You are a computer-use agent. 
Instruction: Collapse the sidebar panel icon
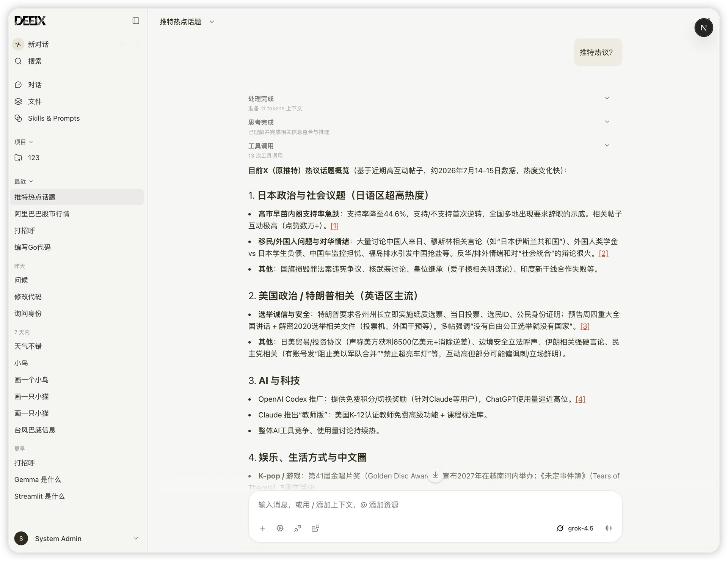[136, 21]
